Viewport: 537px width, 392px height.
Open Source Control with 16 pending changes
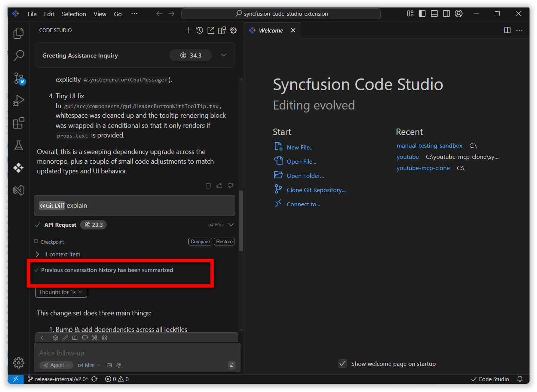(x=19, y=78)
